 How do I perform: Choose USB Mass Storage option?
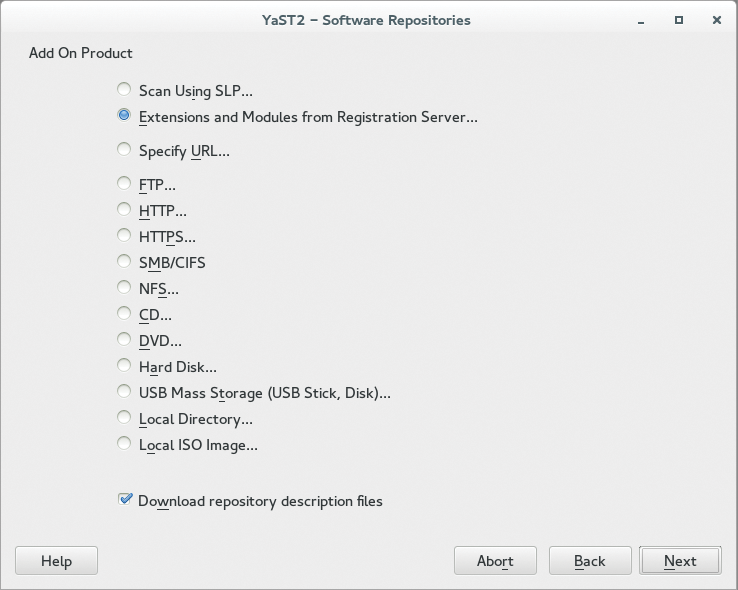124,392
